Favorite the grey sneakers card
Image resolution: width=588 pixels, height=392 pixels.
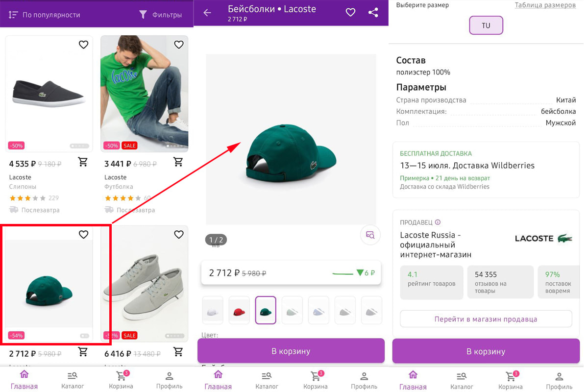point(179,235)
